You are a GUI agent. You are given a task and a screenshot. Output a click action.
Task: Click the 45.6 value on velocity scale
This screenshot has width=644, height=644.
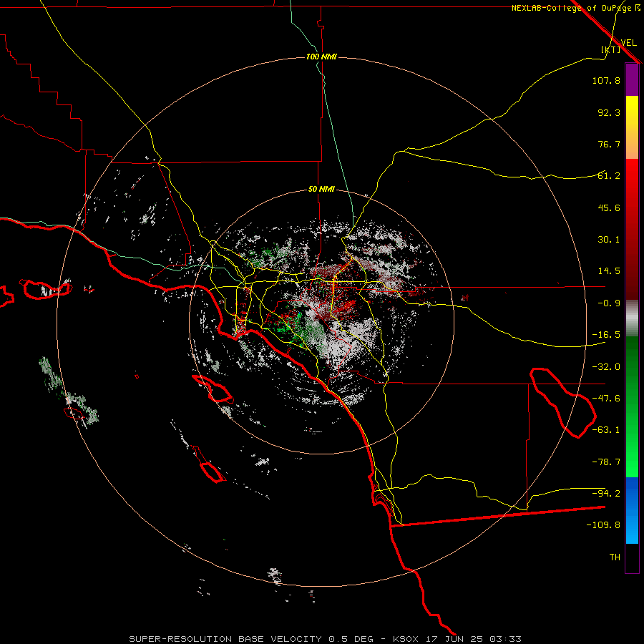point(609,208)
